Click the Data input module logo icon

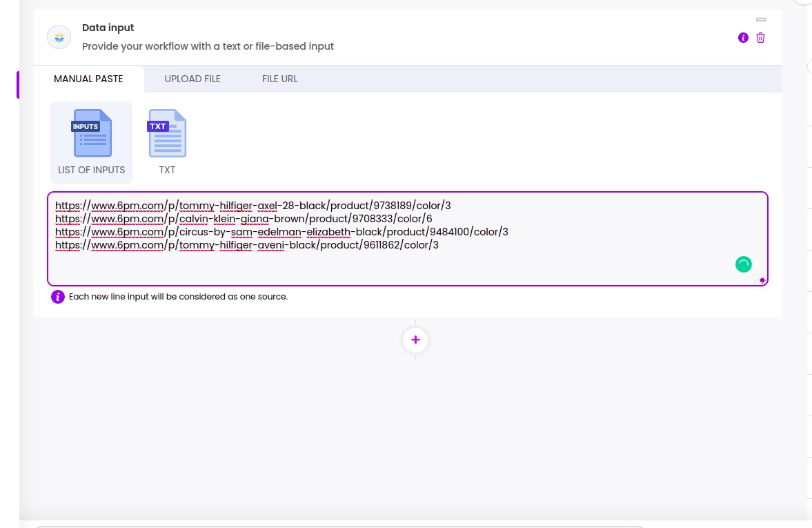59,37
